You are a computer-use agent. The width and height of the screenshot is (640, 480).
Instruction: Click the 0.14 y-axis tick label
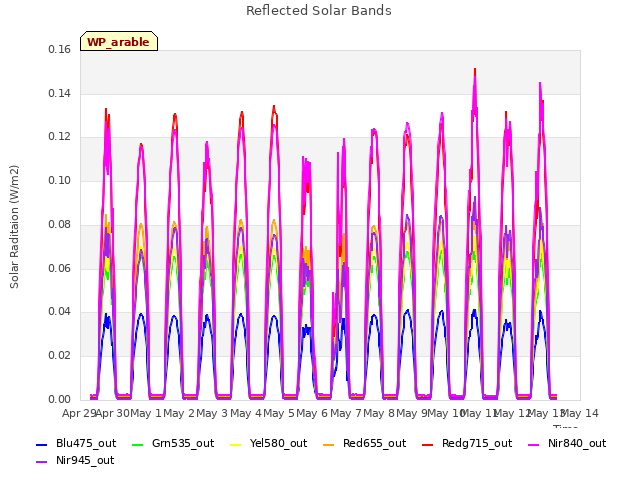click(x=59, y=93)
